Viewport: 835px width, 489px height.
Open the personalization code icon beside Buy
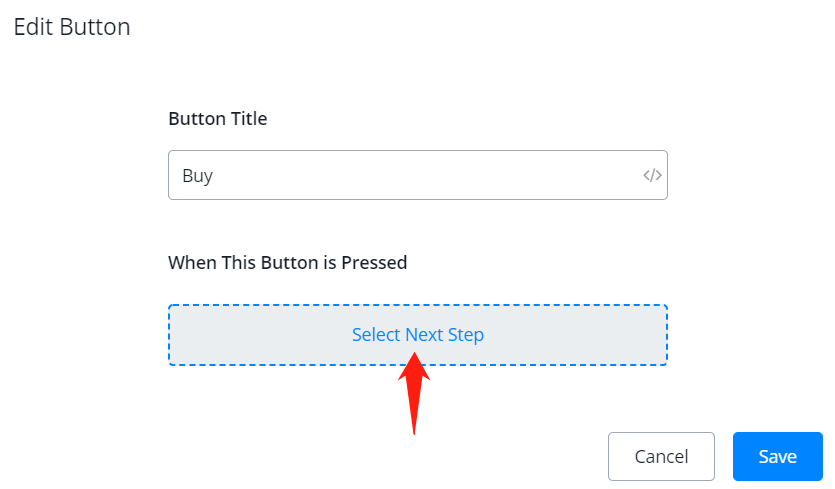(x=652, y=175)
